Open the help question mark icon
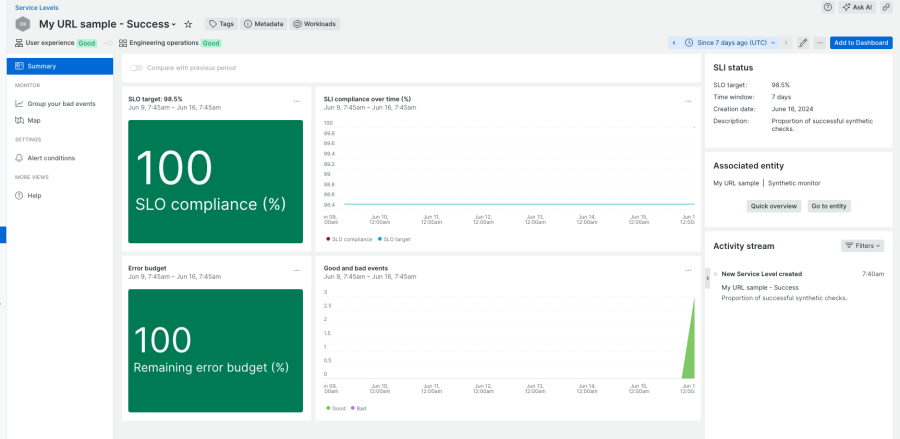 [x=827, y=7]
